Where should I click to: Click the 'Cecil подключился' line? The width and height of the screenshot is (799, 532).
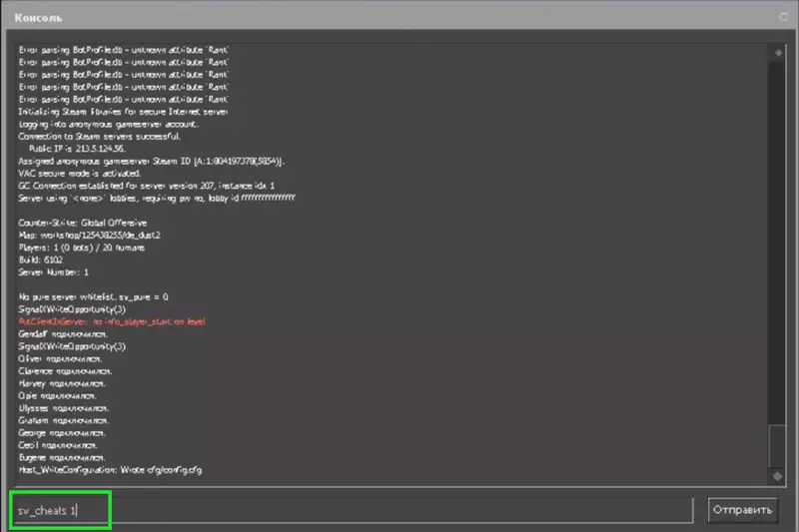58,445
